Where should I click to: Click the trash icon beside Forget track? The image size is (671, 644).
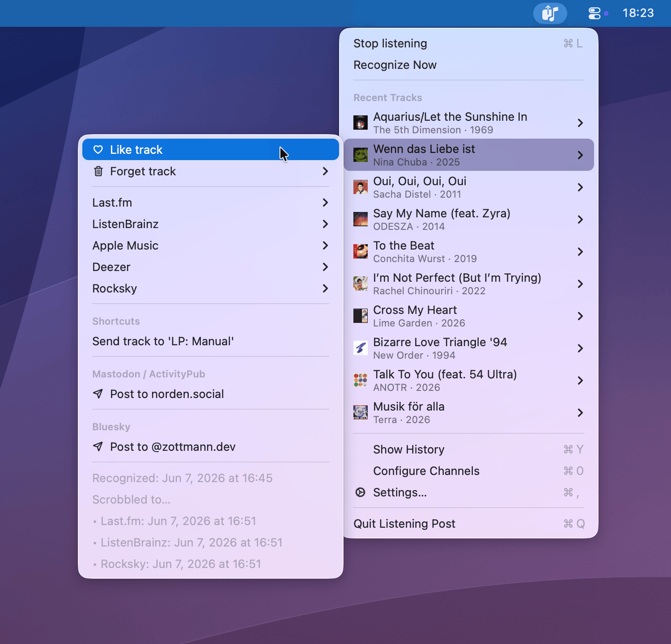[x=98, y=171]
